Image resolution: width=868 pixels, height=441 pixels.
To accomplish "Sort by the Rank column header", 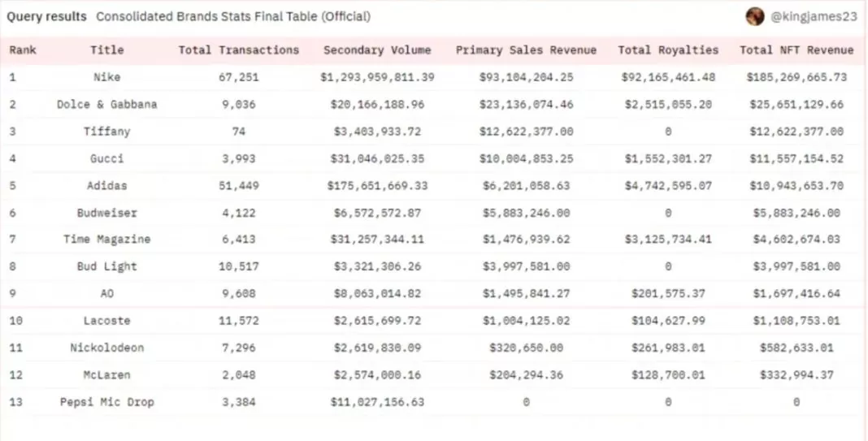I will coord(23,50).
